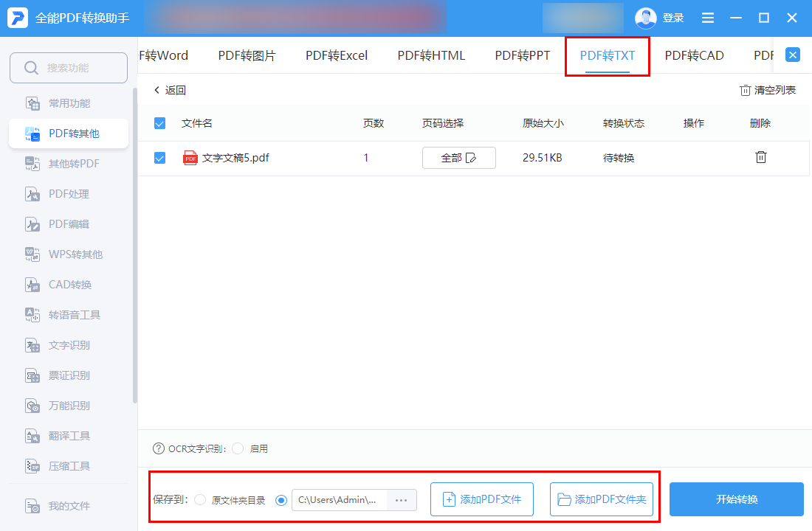Click the 搜索功能 search field
812x531 pixels.
pyautogui.click(x=68, y=67)
